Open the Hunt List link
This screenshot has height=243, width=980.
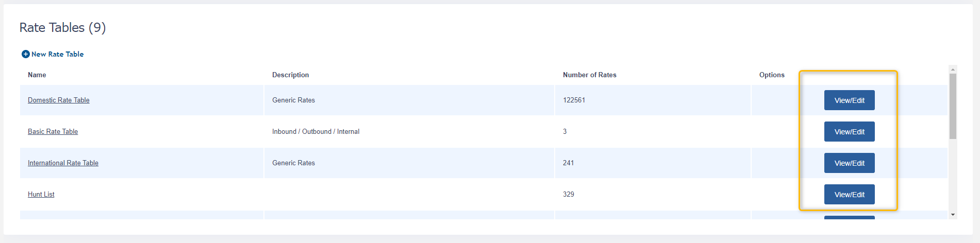pyautogui.click(x=41, y=195)
